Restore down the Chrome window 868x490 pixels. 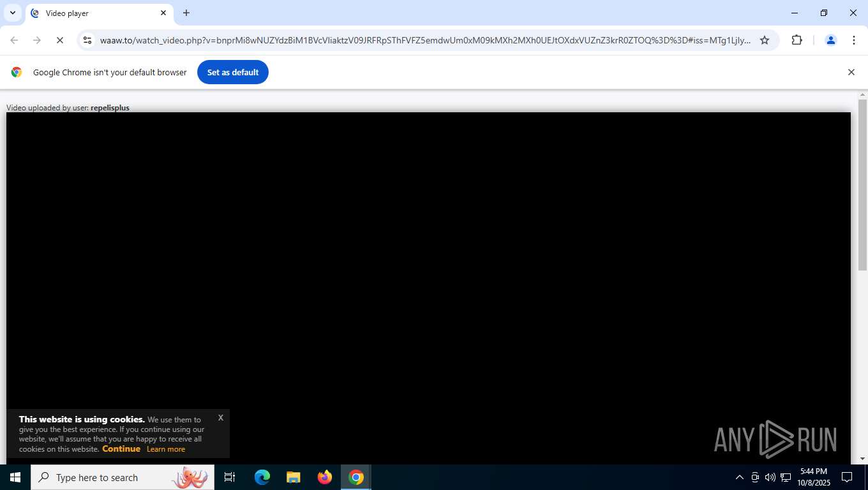click(x=824, y=13)
